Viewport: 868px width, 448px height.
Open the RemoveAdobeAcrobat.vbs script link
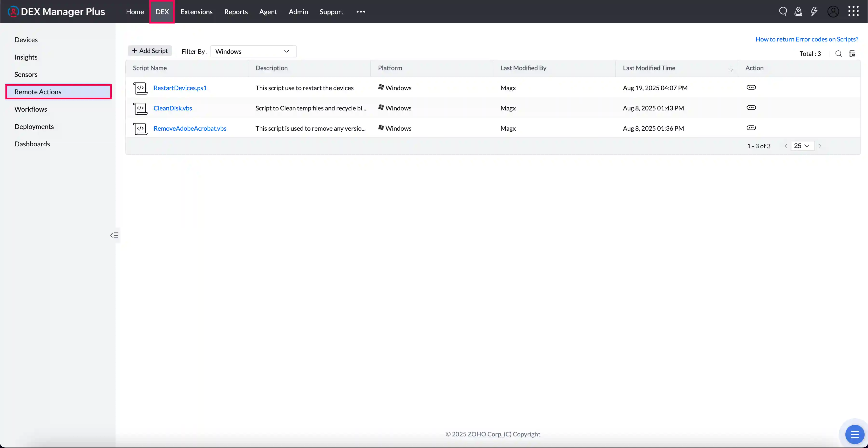pyautogui.click(x=190, y=128)
